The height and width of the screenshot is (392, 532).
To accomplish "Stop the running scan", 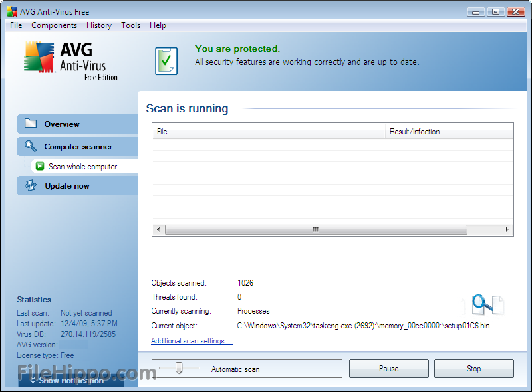I will click(474, 369).
